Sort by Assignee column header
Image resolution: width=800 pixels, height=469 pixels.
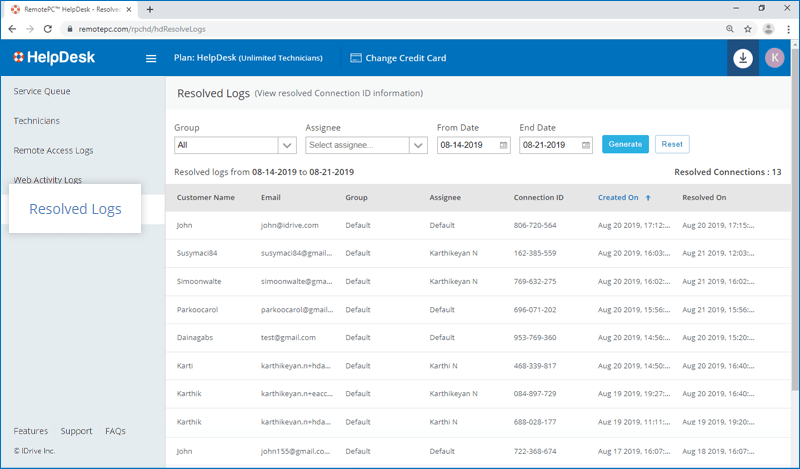coord(445,198)
